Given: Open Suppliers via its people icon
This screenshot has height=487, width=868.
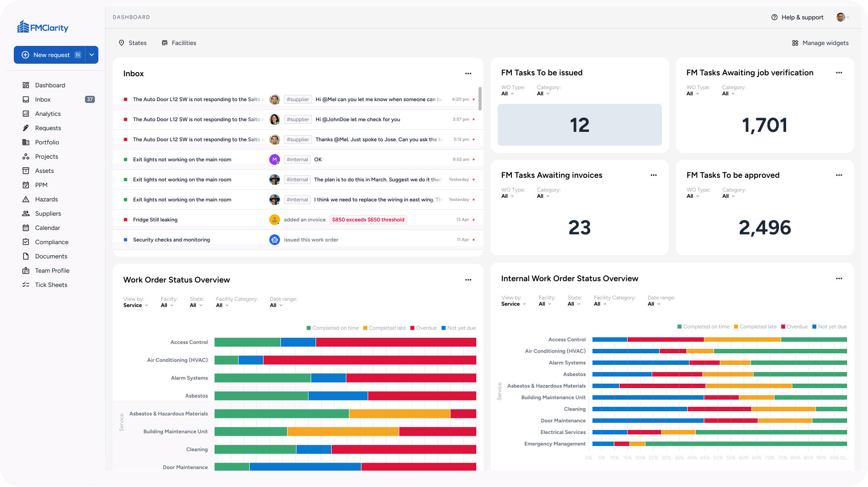Looking at the screenshot, I should (x=26, y=213).
